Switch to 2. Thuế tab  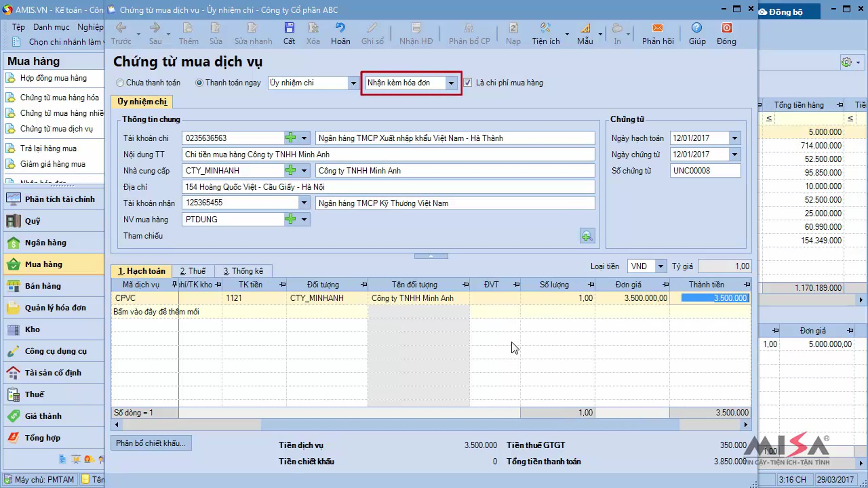point(193,271)
